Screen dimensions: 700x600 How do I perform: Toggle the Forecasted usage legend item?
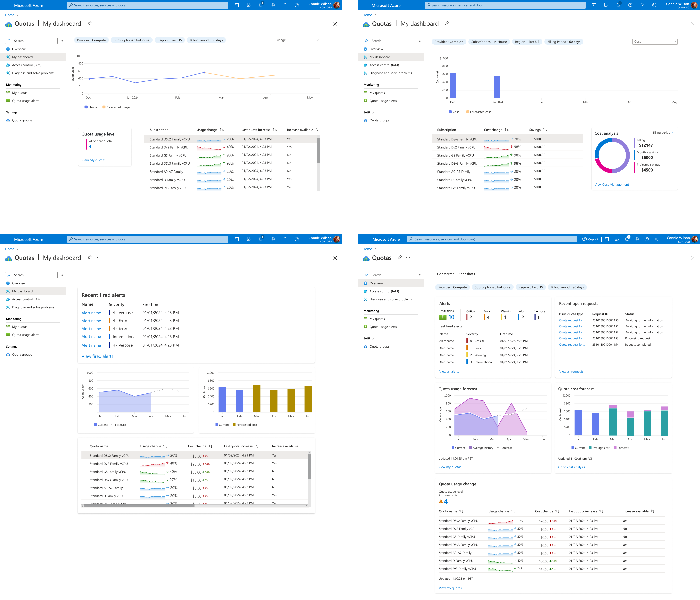click(116, 107)
